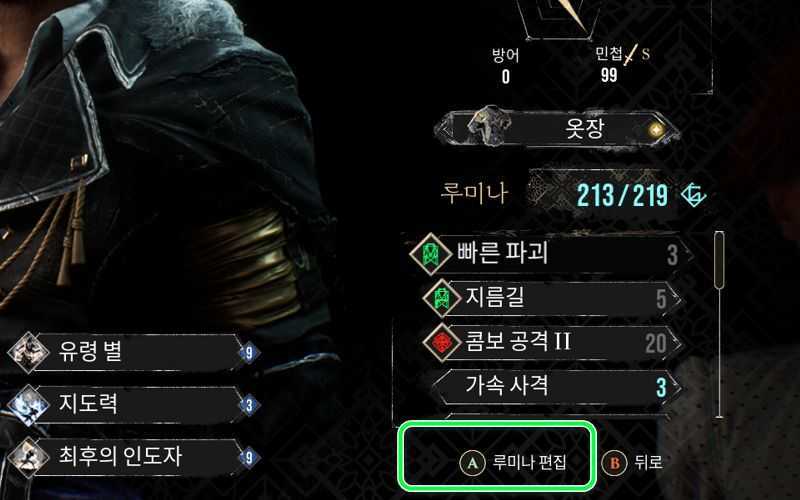Click the lumina list scrollbar handle
Image resolution: width=800 pixels, height=500 pixels.
point(719,260)
